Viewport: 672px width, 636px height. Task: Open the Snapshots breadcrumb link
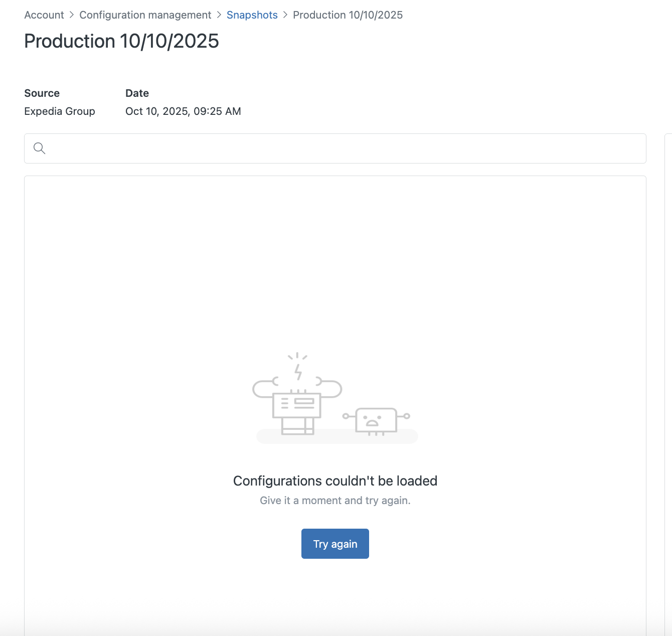point(252,15)
